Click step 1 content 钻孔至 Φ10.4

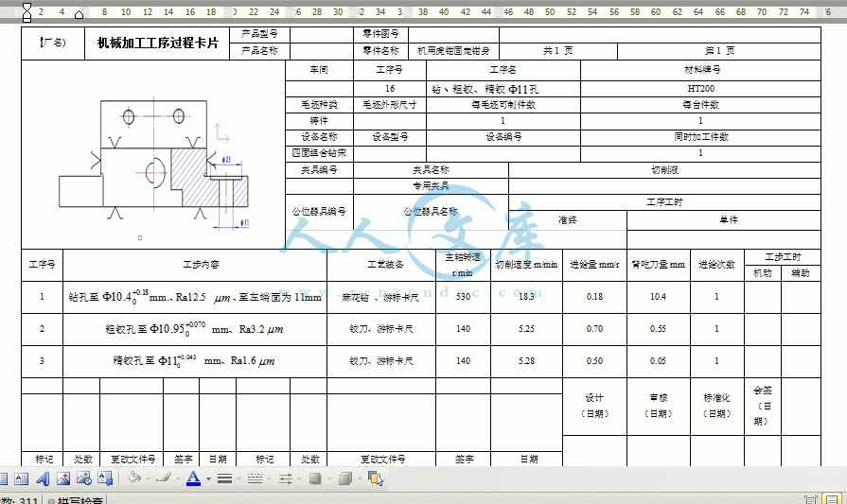coord(195,297)
